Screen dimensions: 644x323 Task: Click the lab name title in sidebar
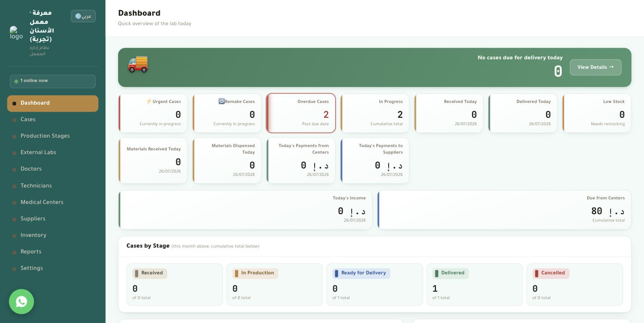coord(42,26)
